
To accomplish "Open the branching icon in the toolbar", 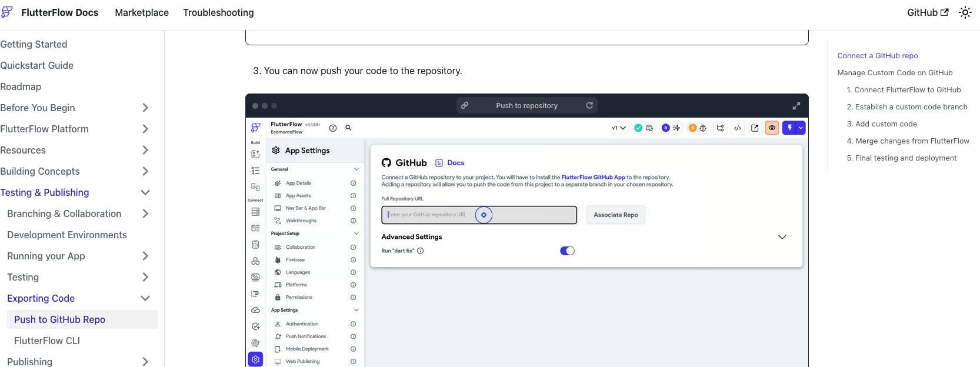I will (720, 128).
